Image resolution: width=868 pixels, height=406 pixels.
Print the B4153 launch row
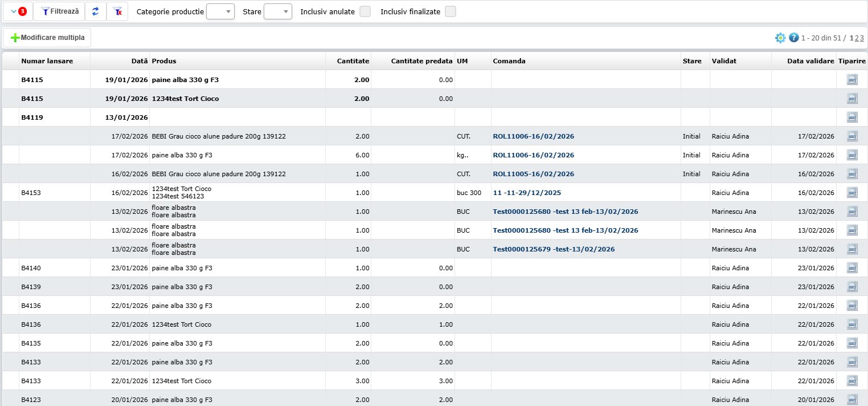point(852,193)
